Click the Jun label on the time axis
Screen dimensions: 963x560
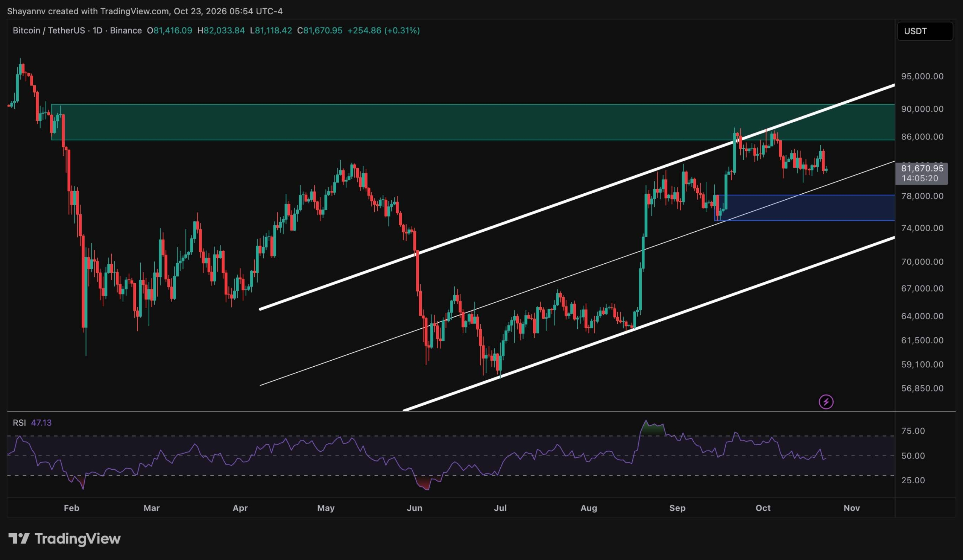415,508
